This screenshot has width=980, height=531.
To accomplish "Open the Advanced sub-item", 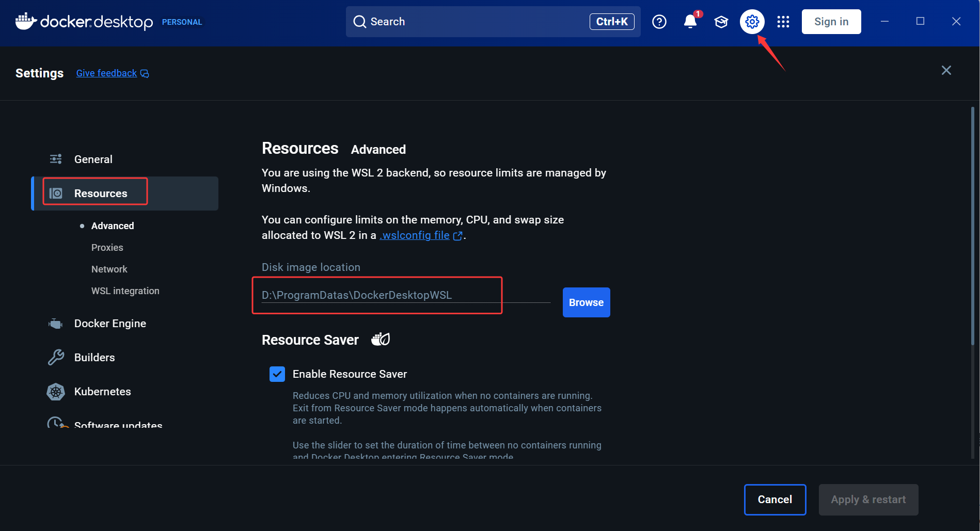I will 113,226.
